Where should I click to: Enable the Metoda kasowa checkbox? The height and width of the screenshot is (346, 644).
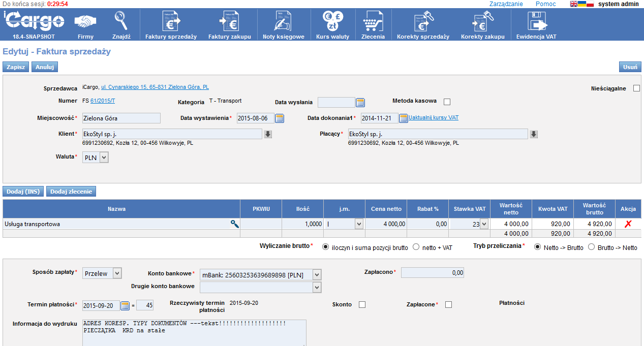click(447, 102)
